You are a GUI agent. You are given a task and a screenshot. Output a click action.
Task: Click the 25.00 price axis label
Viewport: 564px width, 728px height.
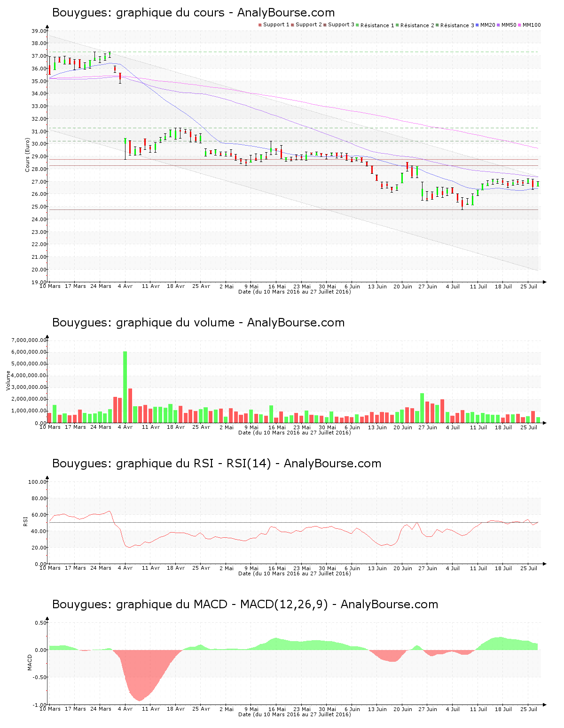tap(39, 207)
